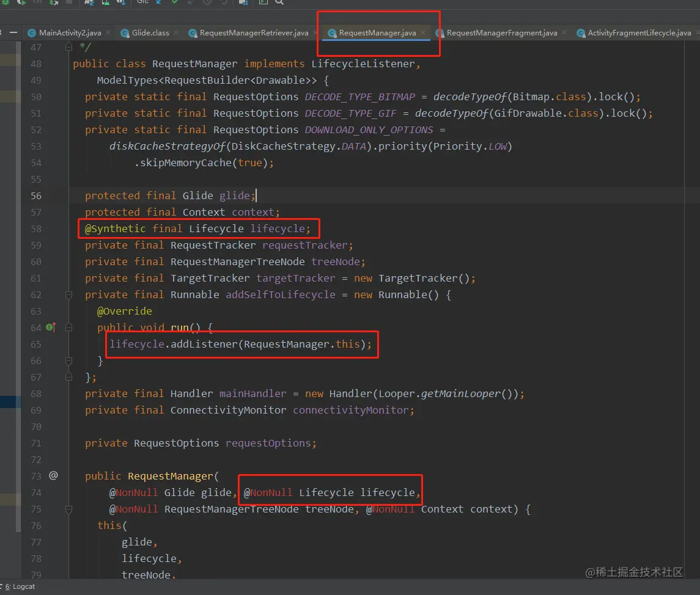Click LifecycleListener on line 48
Image resolution: width=700 pixels, height=595 pixels.
click(x=363, y=64)
